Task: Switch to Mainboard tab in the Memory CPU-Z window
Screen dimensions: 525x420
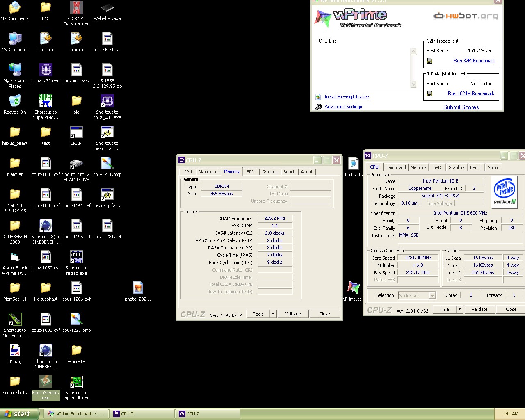Action: tap(209, 172)
